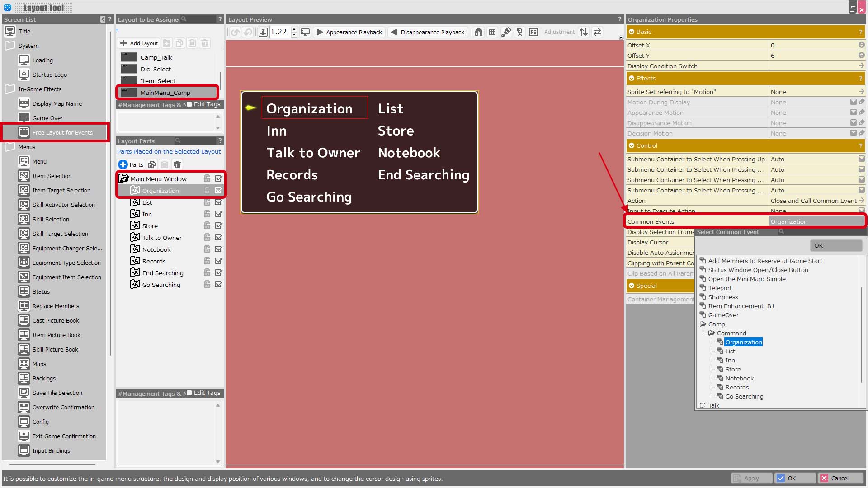Viewport: 868px width, 488px height.
Task: Collapse the Control properties section
Action: point(632,145)
